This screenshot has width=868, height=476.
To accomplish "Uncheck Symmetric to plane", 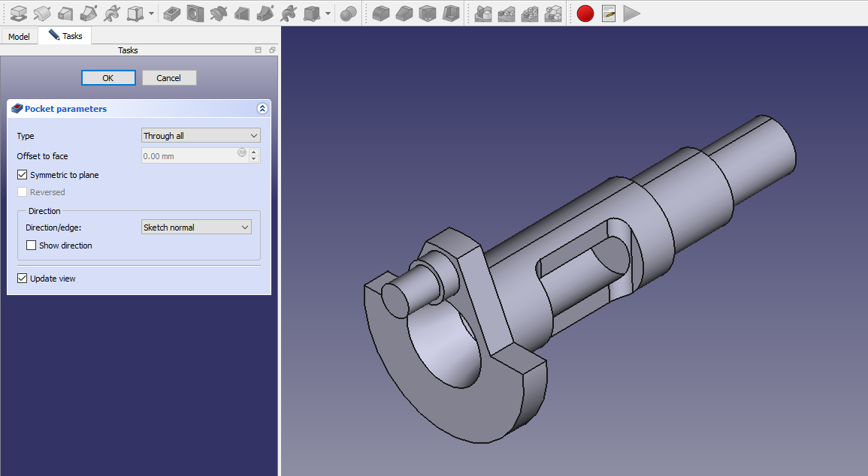I will coord(22,175).
